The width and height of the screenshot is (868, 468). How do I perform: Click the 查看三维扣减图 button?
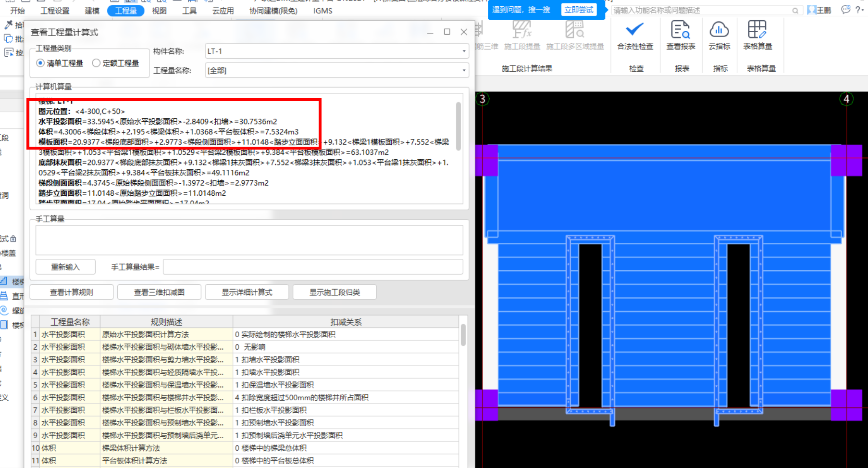tap(159, 292)
